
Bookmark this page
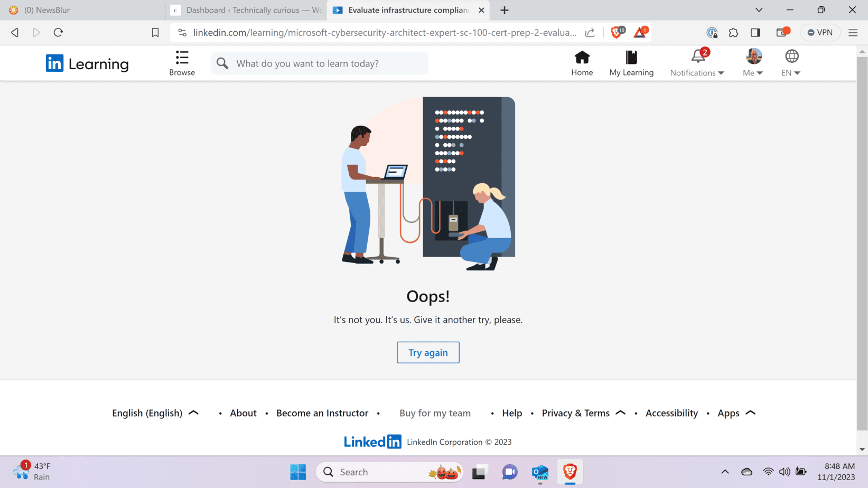155,33
